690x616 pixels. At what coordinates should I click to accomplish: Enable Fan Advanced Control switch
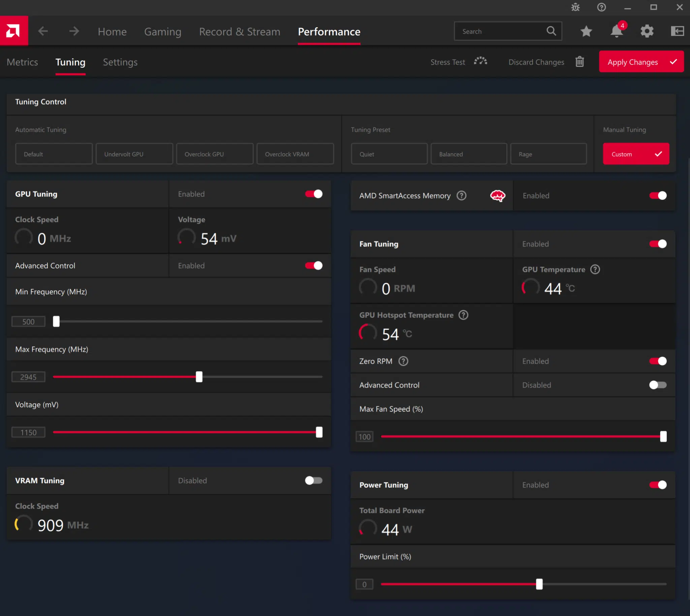coord(658,385)
